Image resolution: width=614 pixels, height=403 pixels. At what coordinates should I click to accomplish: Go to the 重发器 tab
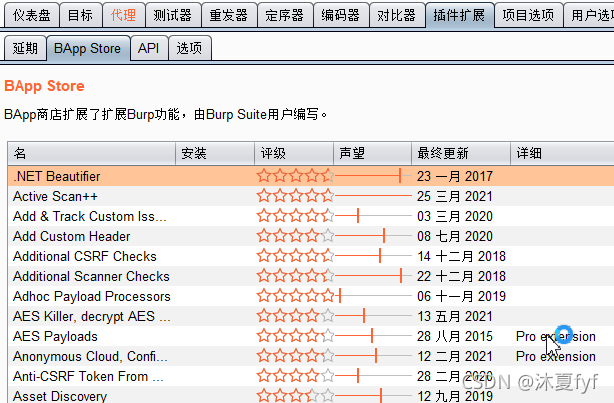[x=229, y=15]
